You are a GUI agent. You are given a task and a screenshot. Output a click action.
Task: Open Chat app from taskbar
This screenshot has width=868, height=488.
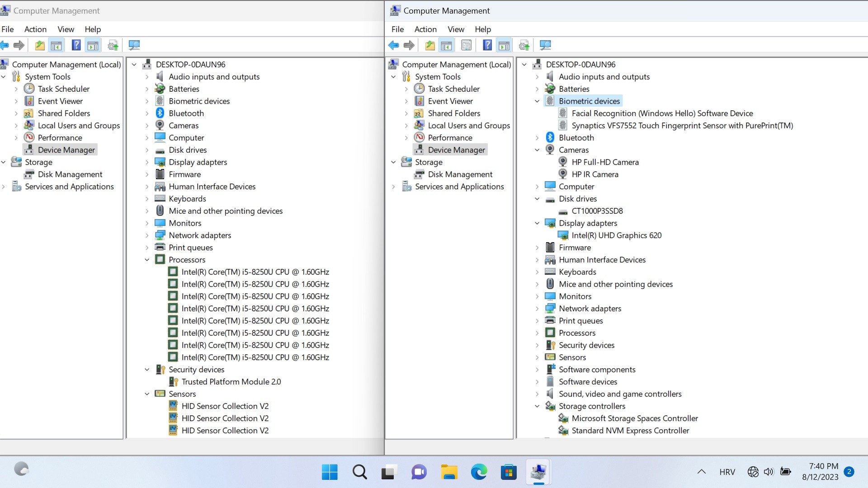click(419, 472)
